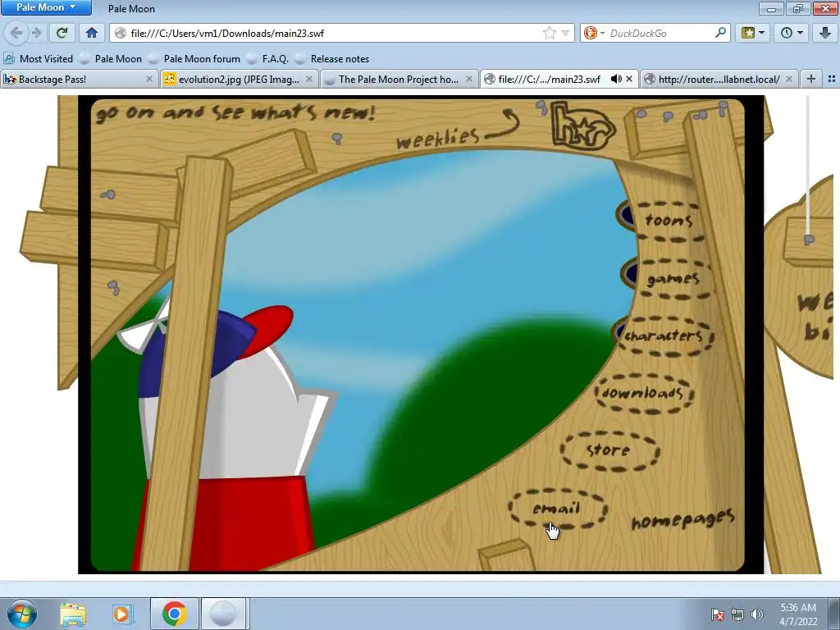Click the DuckDuckGo search engine icon
Screen dimensions: 840x630
pyautogui.click(x=591, y=33)
